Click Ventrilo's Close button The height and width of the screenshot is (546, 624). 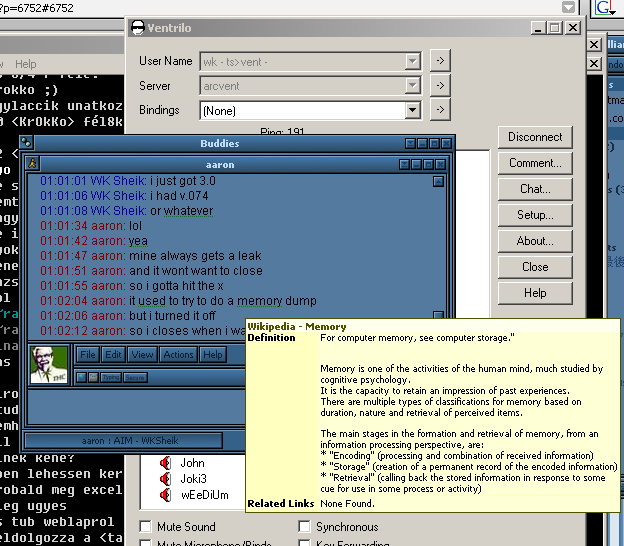click(535, 267)
